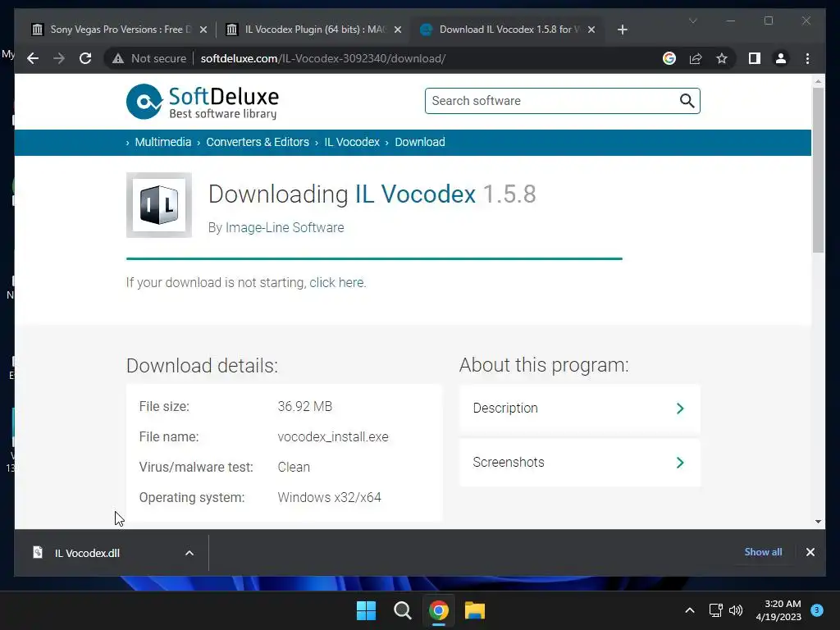Open the clock and date panel
The width and height of the screenshot is (840, 630).
(x=778, y=610)
